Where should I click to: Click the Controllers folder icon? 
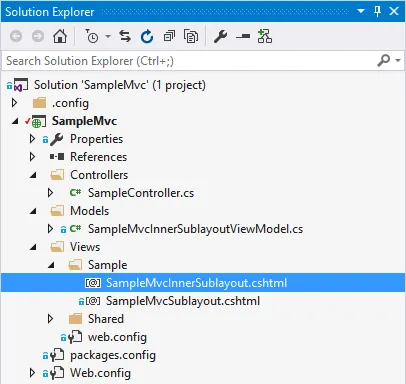(x=57, y=175)
